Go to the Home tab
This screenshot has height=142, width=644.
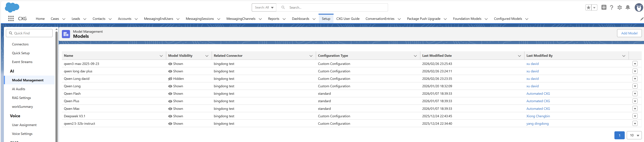pos(40,19)
